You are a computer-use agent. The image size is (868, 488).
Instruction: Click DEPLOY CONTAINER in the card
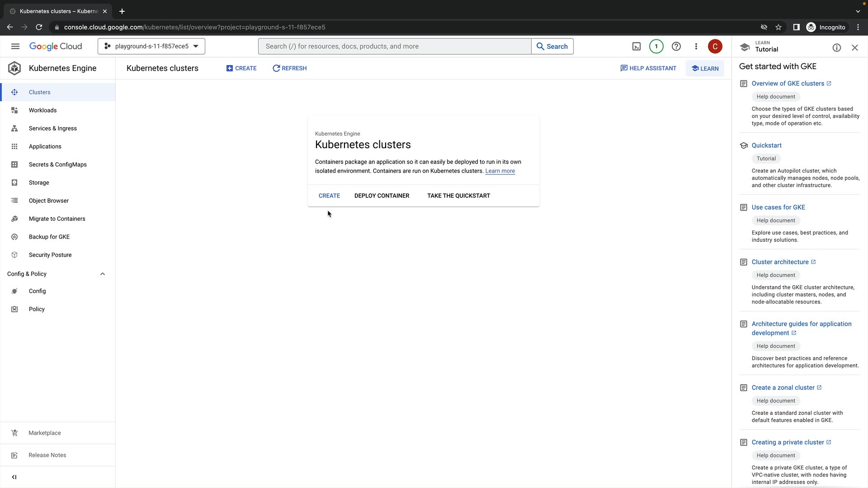382,196
